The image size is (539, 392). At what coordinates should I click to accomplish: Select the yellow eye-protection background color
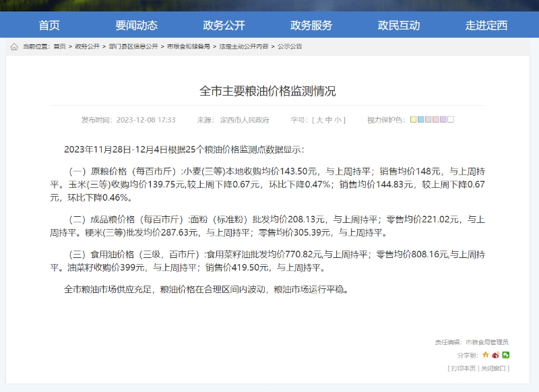click(x=414, y=120)
